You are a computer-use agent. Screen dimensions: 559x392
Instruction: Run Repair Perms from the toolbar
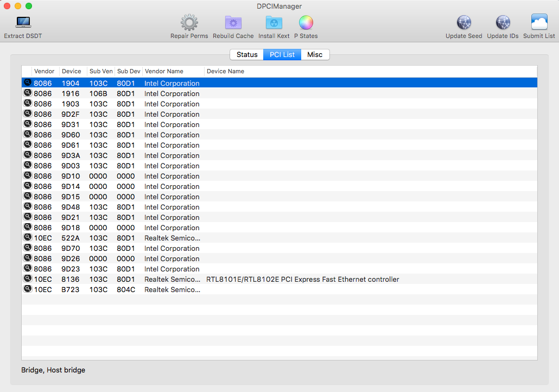189,23
